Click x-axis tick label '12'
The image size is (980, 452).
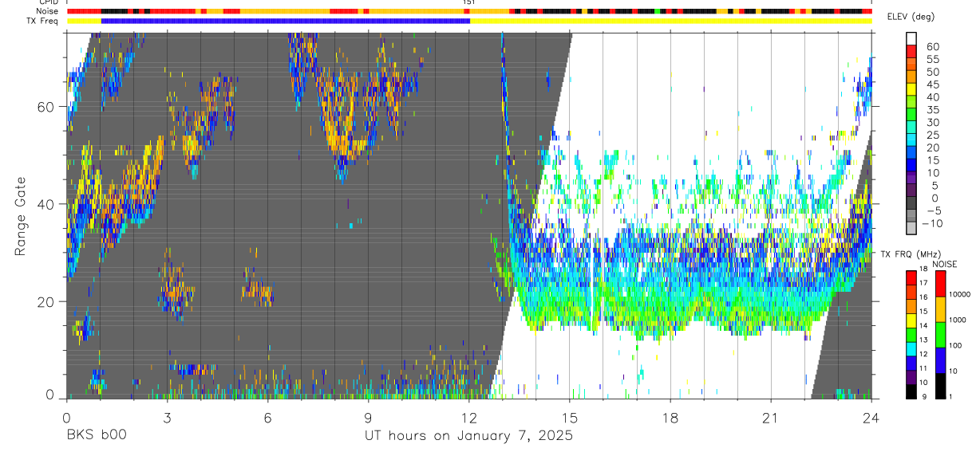point(469,417)
